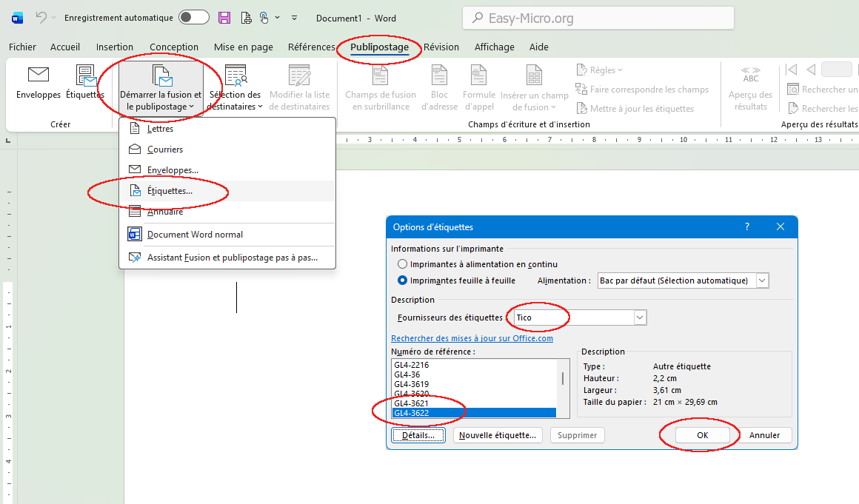
Task: Select Imprimantes feuille à feuille option
Action: pyautogui.click(x=403, y=280)
